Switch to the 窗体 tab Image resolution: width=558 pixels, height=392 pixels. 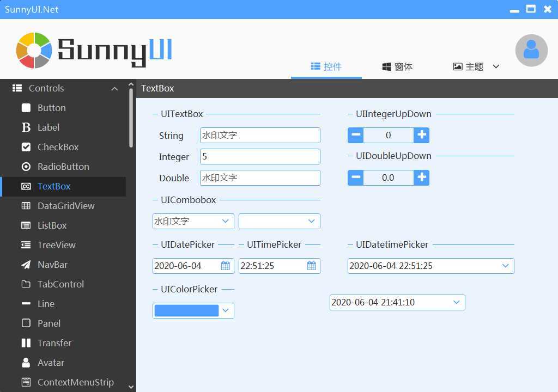397,66
